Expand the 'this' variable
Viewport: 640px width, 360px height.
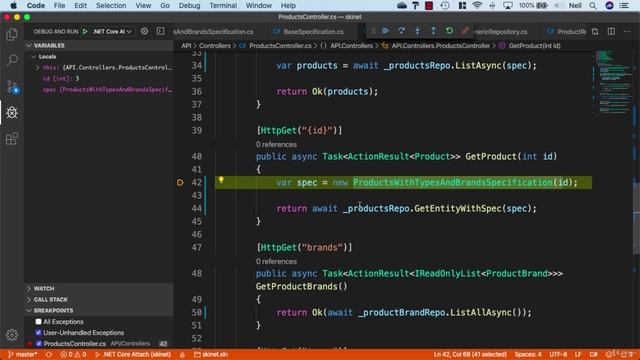tap(37, 67)
